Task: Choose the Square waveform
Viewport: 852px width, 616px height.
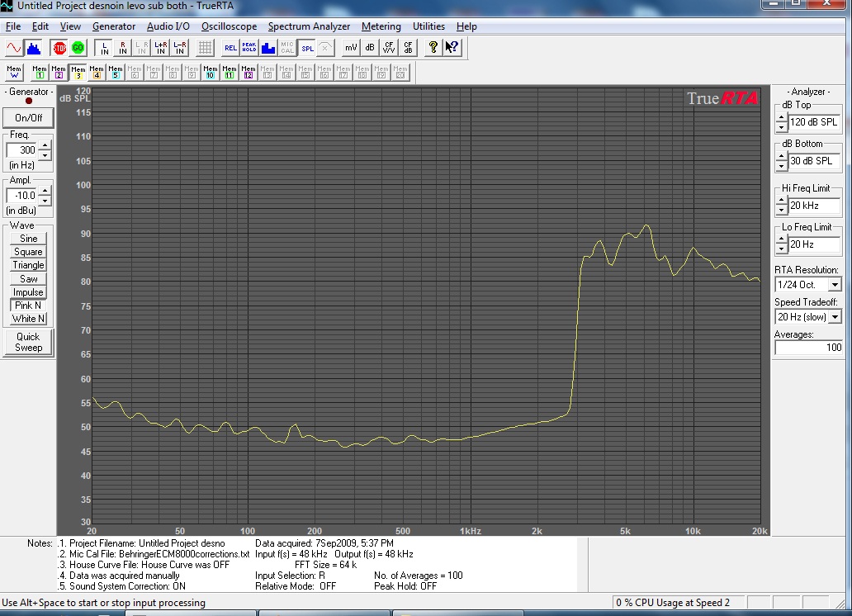Action: pyautogui.click(x=28, y=252)
